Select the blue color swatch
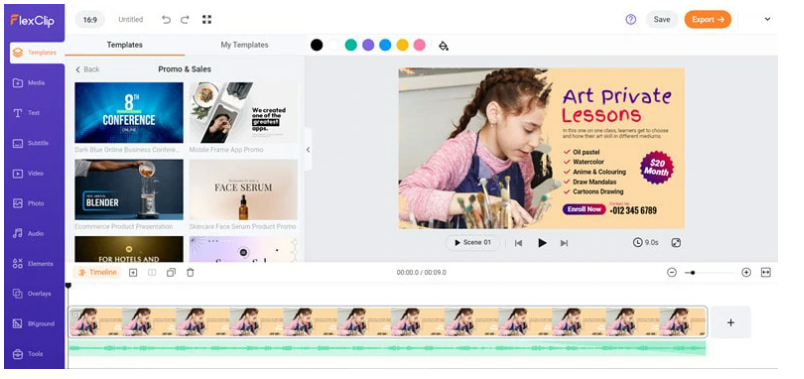The height and width of the screenshot is (379, 804). 385,45
